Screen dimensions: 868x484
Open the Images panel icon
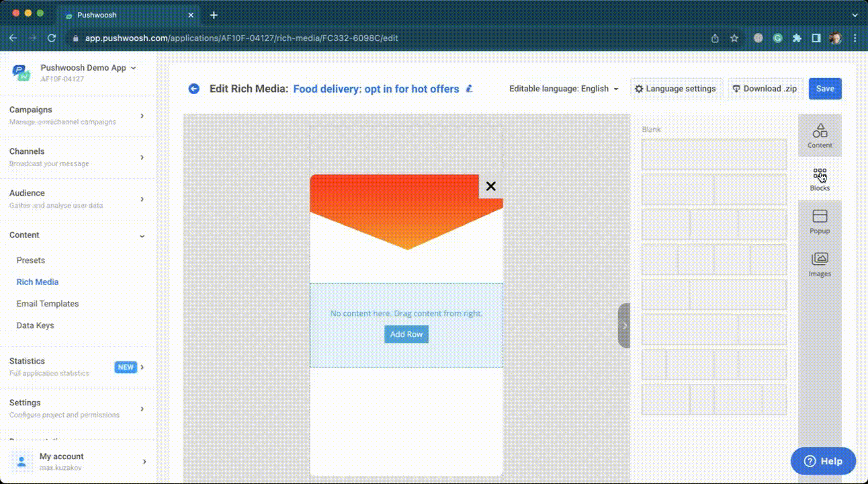pyautogui.click(x=820, y=264)
